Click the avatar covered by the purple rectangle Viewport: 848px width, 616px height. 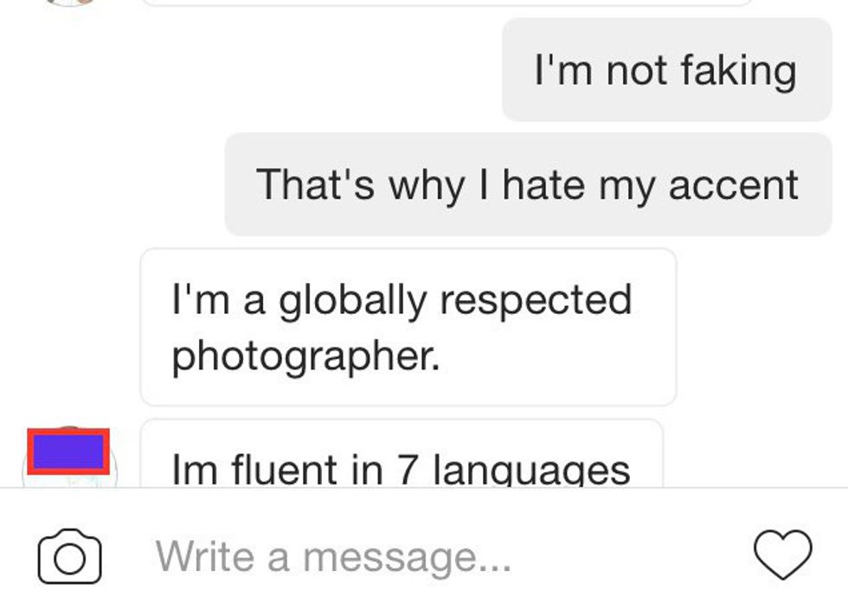coord(68,452)
